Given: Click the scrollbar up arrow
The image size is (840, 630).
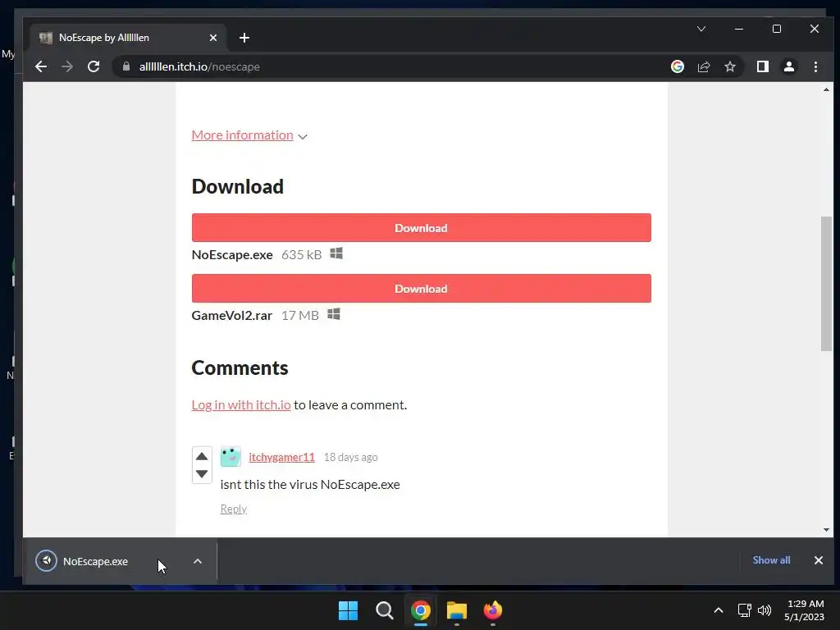Looking at the screenshot, I should pyautogui.click(x=826, y=89).
